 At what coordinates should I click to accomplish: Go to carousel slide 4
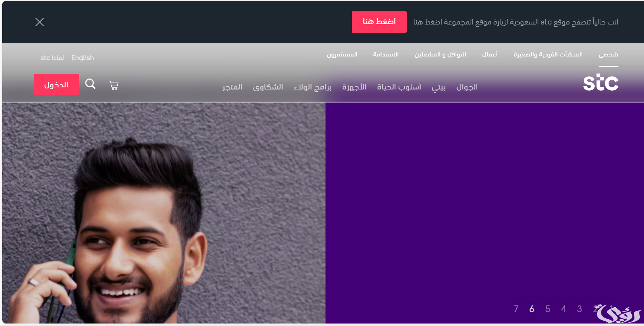(x=563, y=309)
